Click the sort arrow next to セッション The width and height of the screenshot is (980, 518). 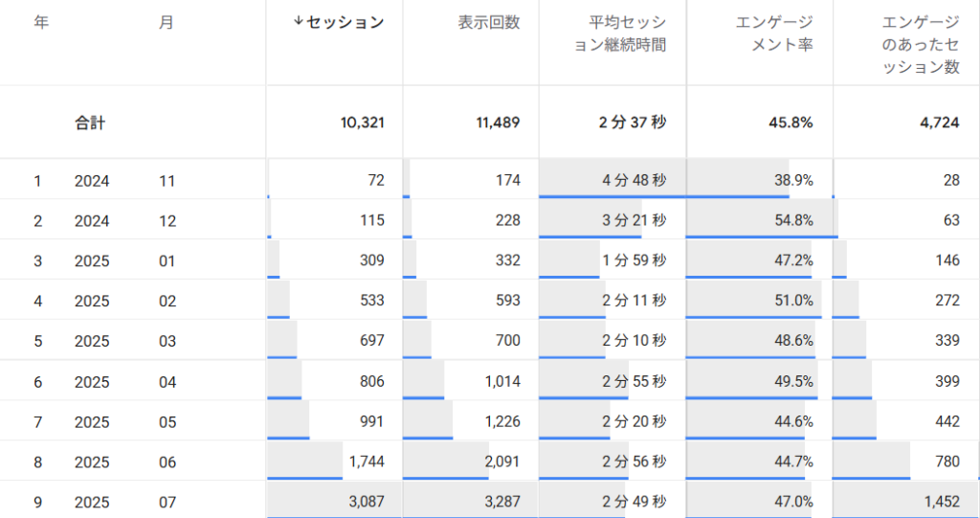(x=299, y=22)
